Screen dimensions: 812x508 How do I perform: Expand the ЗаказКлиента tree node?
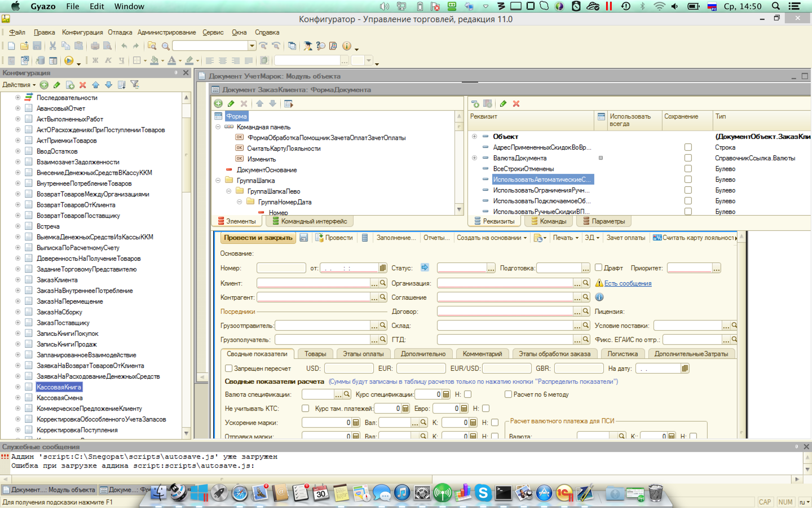pos(17,280)
